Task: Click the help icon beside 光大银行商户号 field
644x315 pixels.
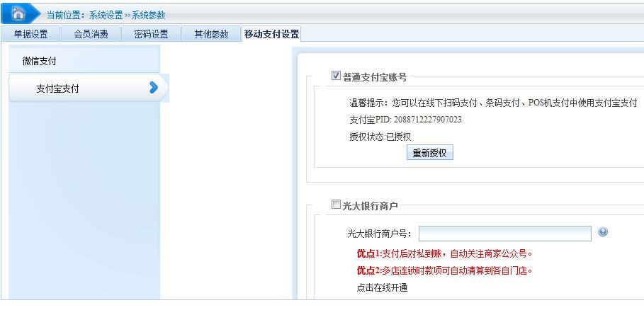Action: click(x=603, y=232)
